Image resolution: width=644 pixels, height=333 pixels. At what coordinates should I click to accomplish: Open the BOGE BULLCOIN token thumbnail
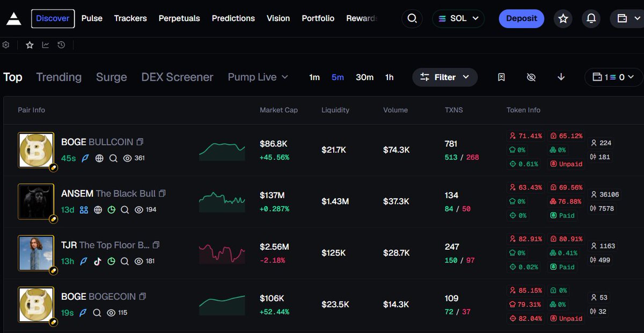pos(36,151)
